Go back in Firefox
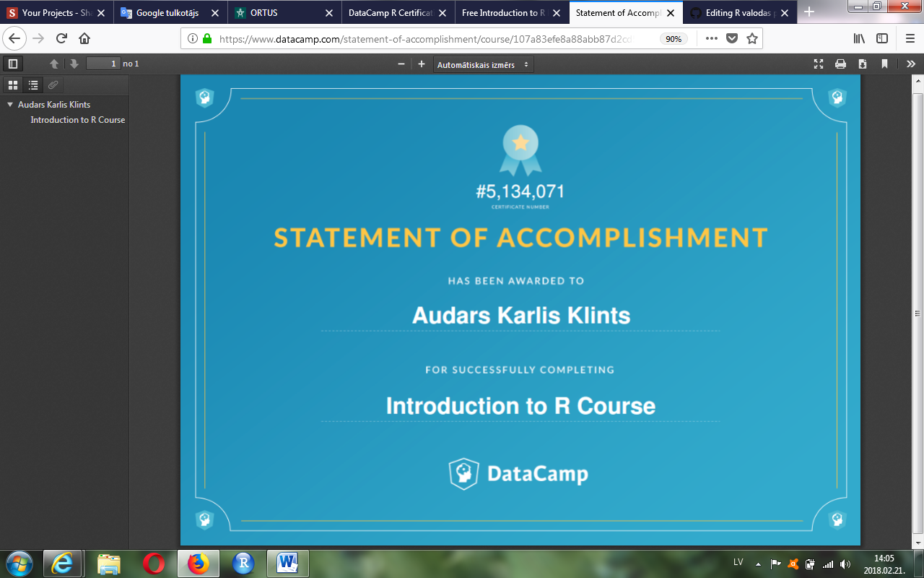Screen dimensions: 924x578 pyautogui.click(x=14, y=38)
